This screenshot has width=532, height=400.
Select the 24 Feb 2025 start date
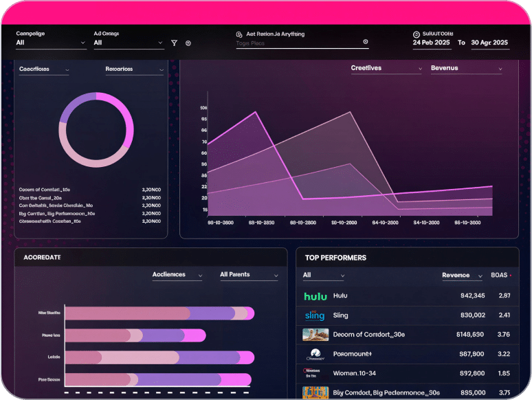coord(431,43)
